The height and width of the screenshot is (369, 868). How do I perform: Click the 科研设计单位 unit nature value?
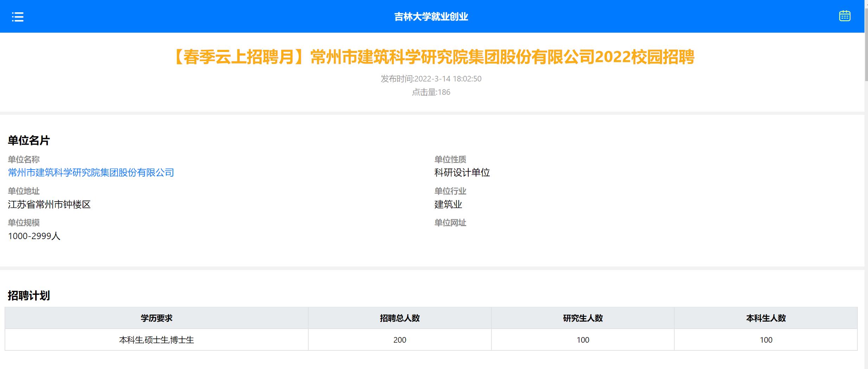tap(462, 172)
